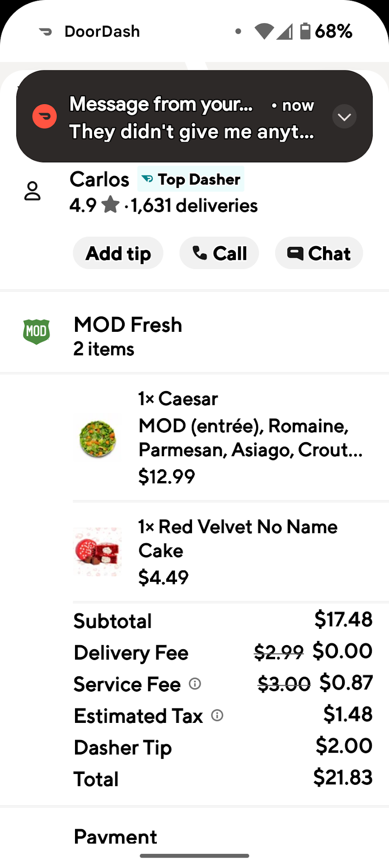Open Chat with the Dasher
The width and height of the screenshot is (389, 868).
point(319,253)
